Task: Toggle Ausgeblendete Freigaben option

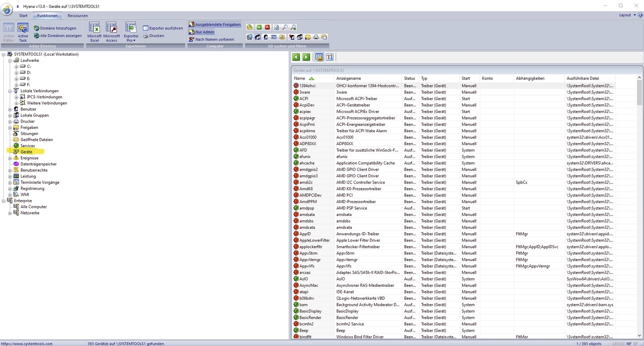Action: click(215, 25)
